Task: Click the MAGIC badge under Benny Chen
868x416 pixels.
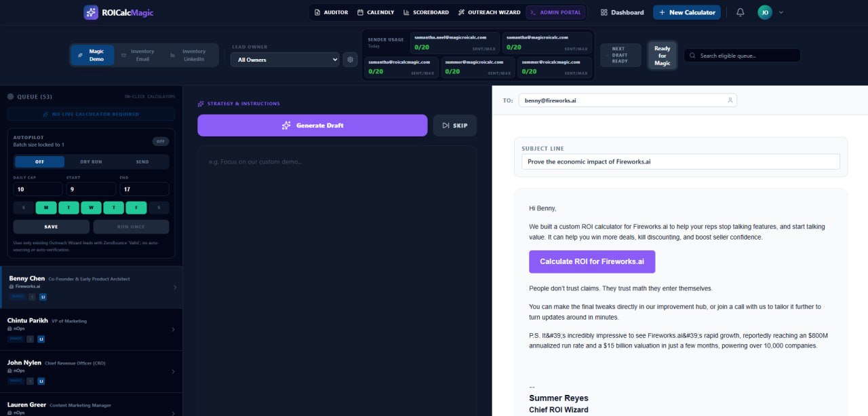Action: tap(17, 297)
